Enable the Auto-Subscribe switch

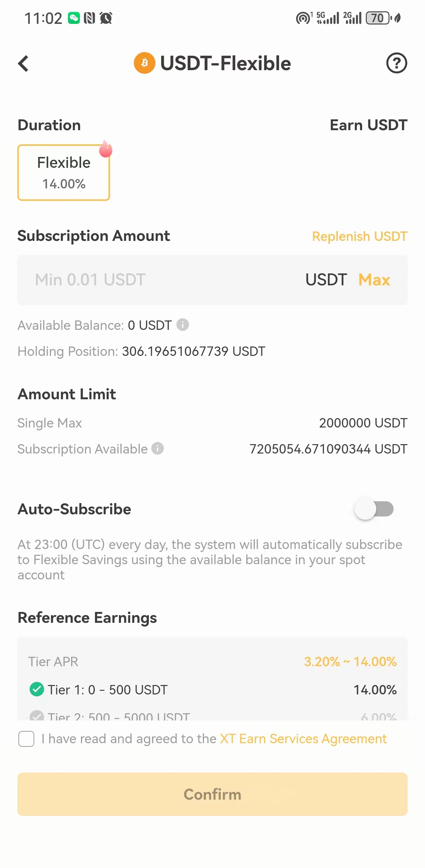(374, 509)
